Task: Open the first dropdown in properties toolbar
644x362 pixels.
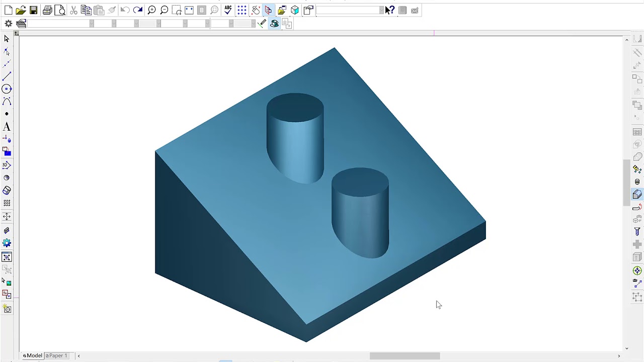Action: click(91, 24)
